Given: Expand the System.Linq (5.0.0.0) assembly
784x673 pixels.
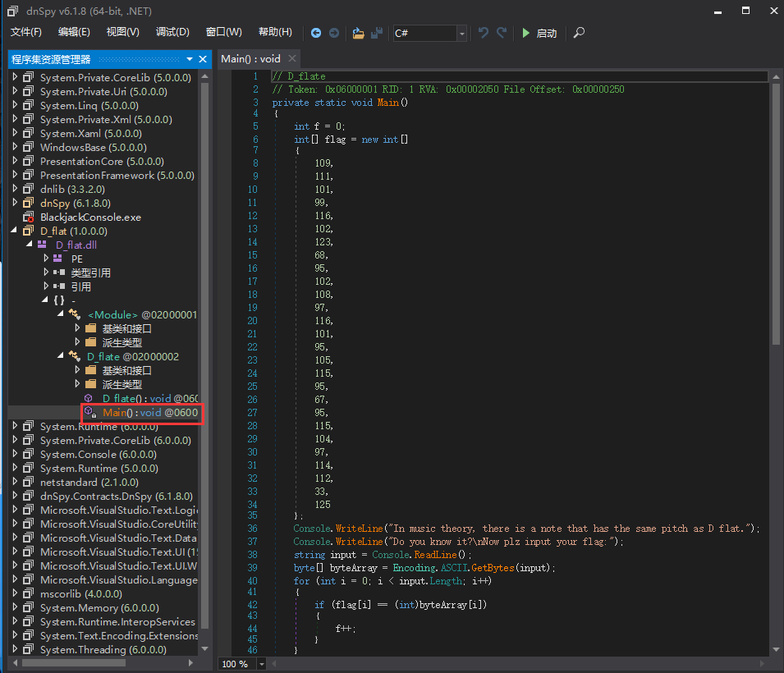Looking at the screenshot, I should pyautogui.click(x=15, y=105).
